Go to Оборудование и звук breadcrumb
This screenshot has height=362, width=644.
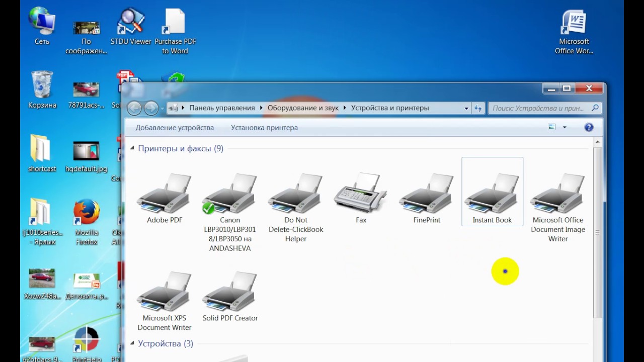tap(303, 108)
